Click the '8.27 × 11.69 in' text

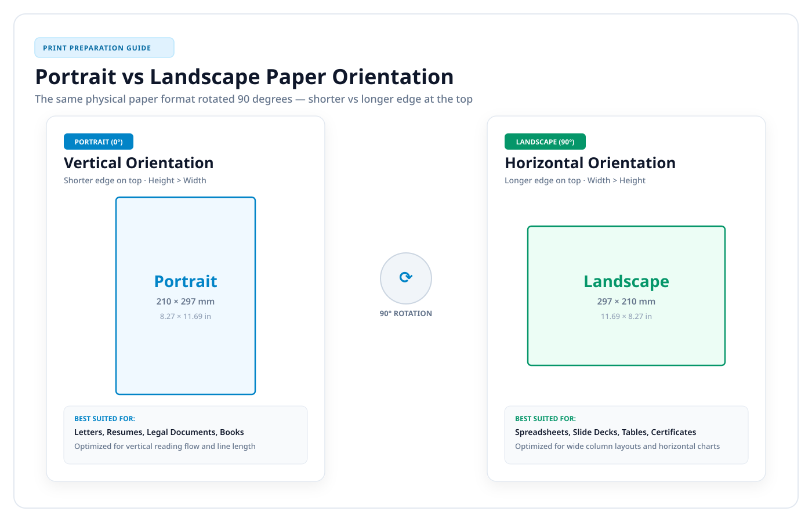click(x=186, y=317)
